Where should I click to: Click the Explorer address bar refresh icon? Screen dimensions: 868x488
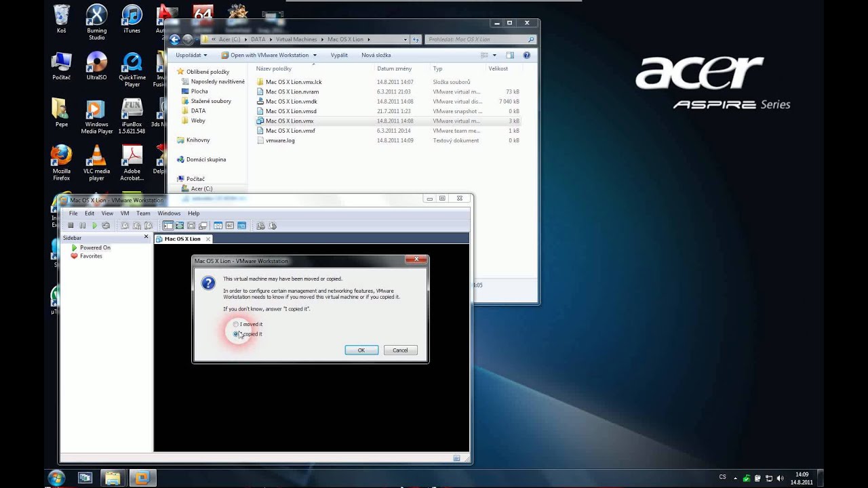pyautogui.click(x=416, y=39)
